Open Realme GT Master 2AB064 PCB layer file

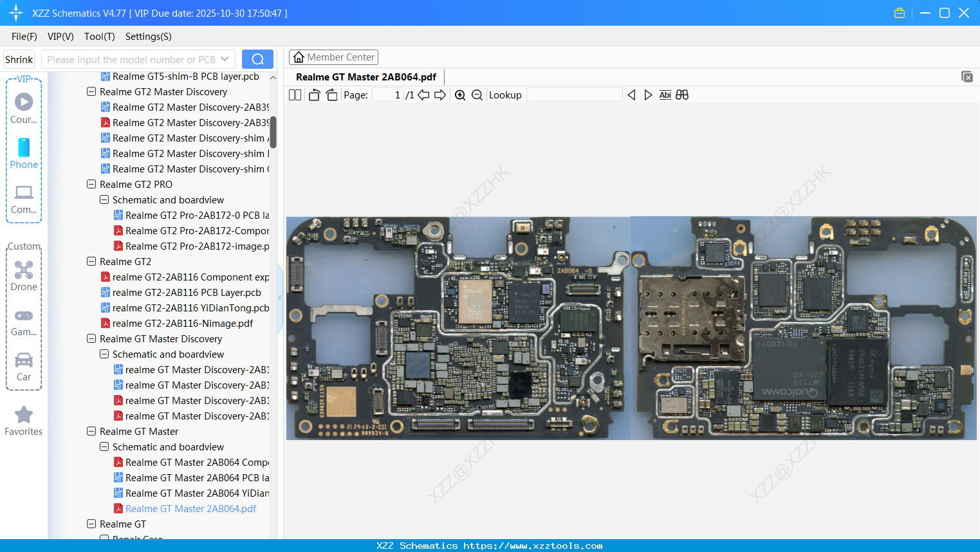[x=197, y=478]
